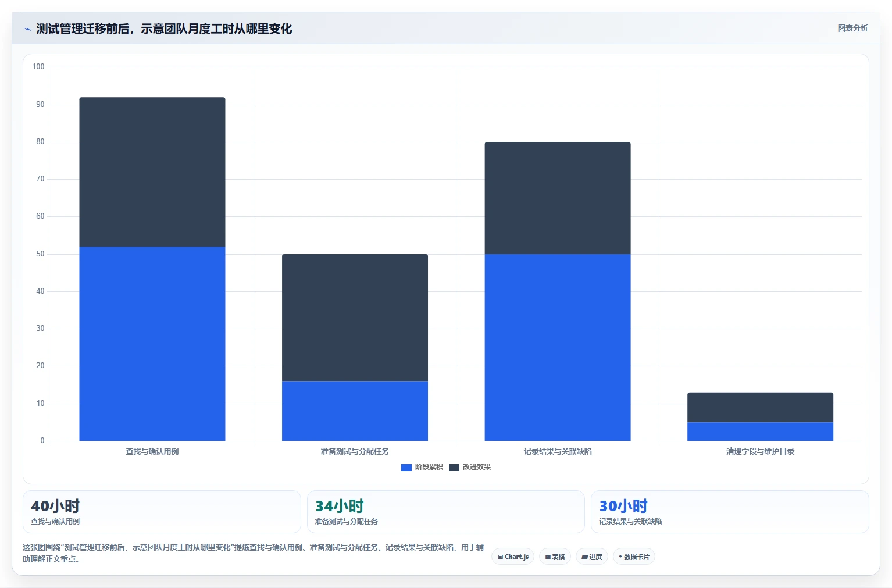Viewport: 892px width, 588px height.
Task: Click the y-axis tick label 10
Action: (40, 404)
